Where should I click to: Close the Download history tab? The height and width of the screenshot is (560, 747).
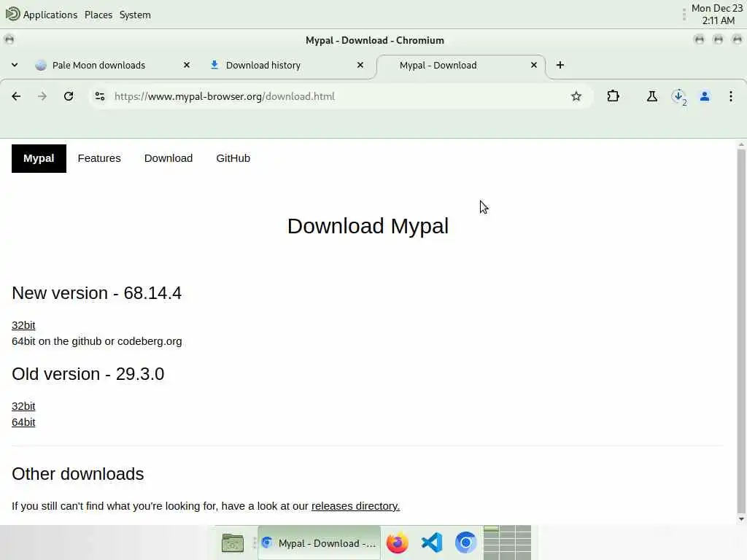point(360,65)
